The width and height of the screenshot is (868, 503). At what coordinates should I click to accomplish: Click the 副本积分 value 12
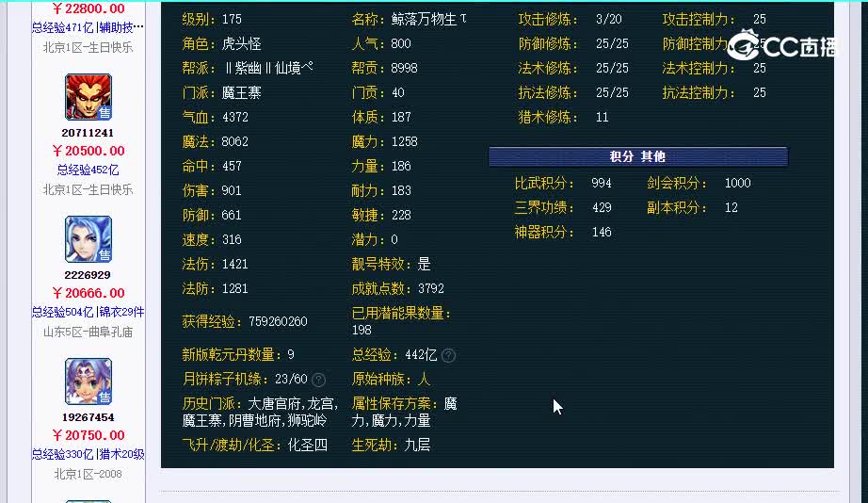coord(731,208)
